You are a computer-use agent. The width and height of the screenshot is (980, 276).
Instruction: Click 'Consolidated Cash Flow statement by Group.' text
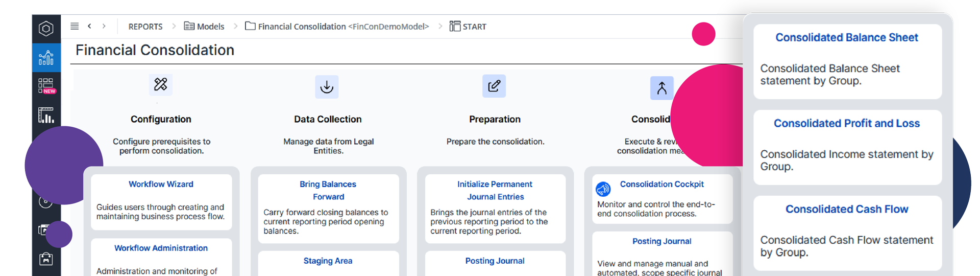[x=847, y=246]
